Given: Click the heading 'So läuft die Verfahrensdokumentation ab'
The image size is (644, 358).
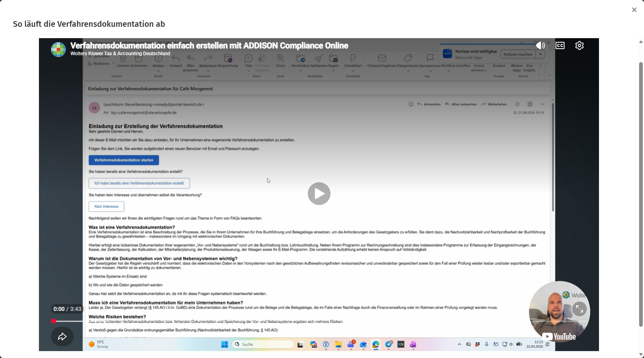Looking at the screenshot, I should tap(89, 24).
